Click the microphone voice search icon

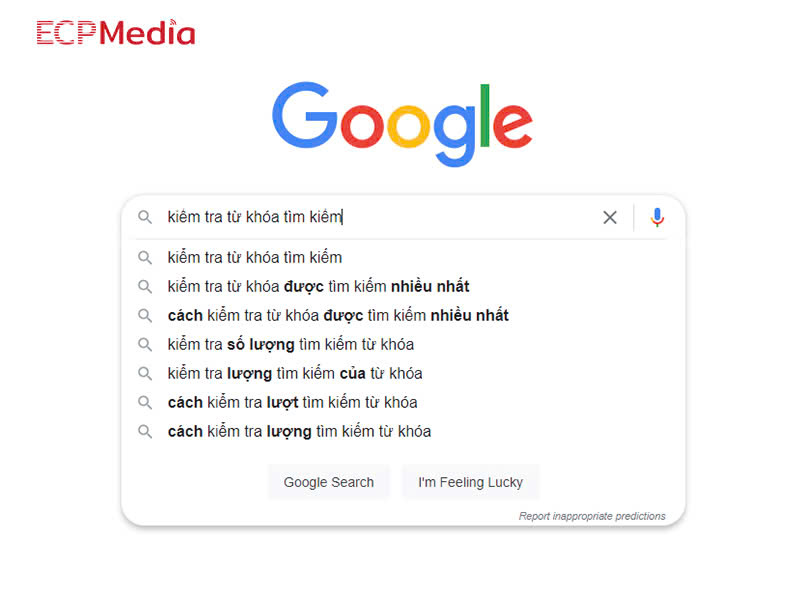point(657,217)
